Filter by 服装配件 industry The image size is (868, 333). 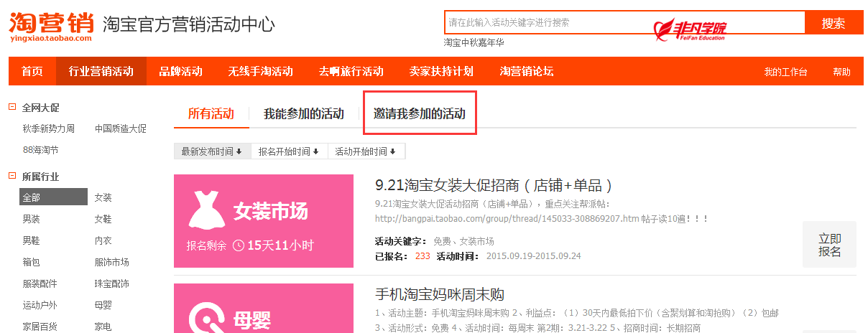tap(40, 283)
